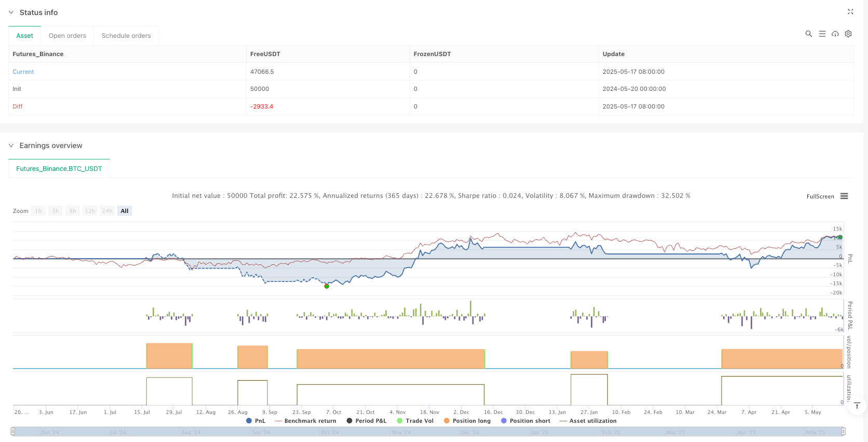This screenshot has width=868, height=442.
Task: Toggle PnL series in chart legend
Action: (x=255, y=421)
